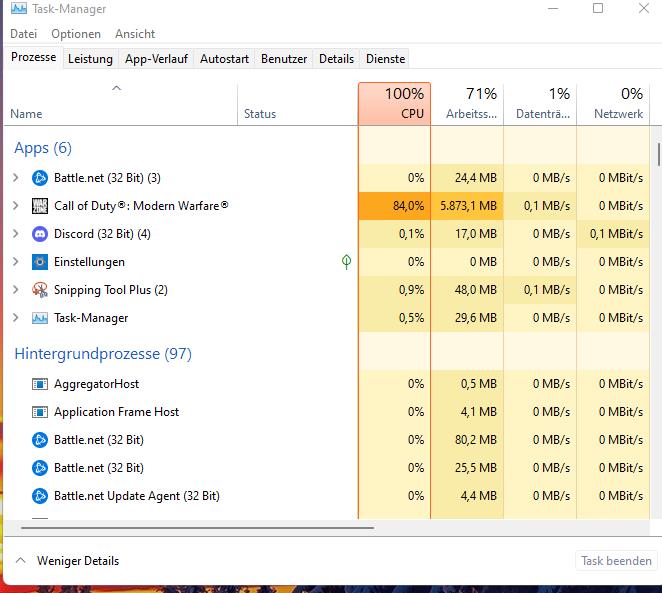
Task: Expand the Battle.net (32 Bit) (3) group
Action: pos(16,178)
